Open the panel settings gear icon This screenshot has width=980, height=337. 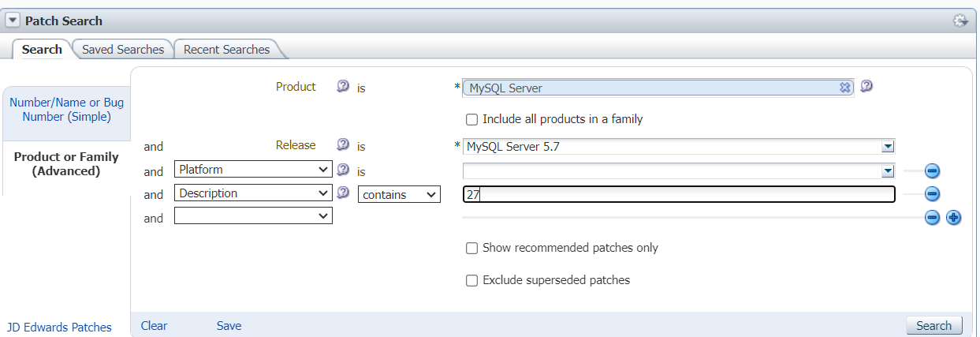pos(960,21)
